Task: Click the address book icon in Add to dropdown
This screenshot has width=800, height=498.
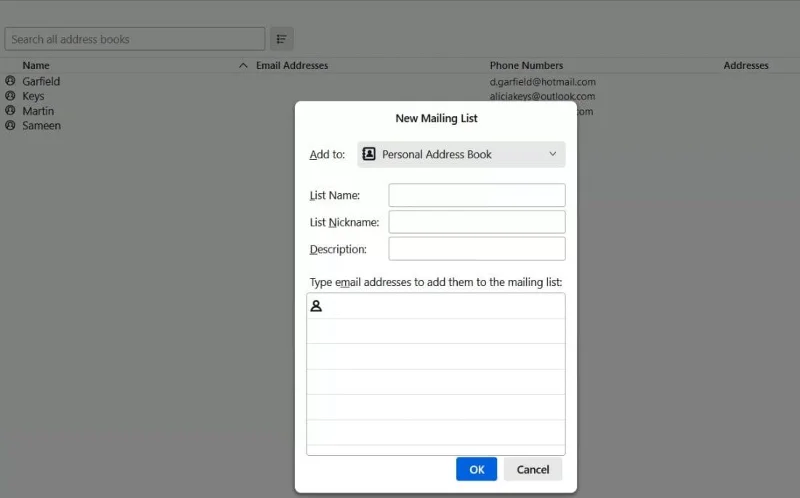Action: [x=369, y=154]
